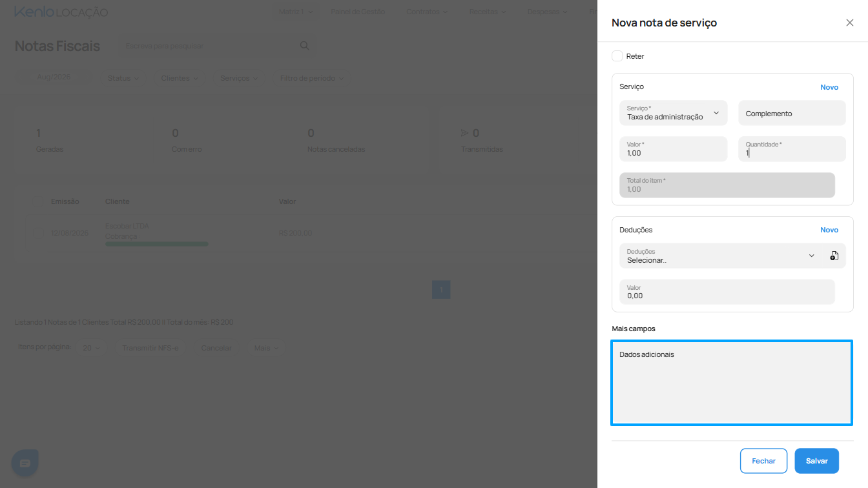Image resolution: width=868 pixels, height=488 pixels.
Task: Click the magnifier search icon
Action: point(305,46)
